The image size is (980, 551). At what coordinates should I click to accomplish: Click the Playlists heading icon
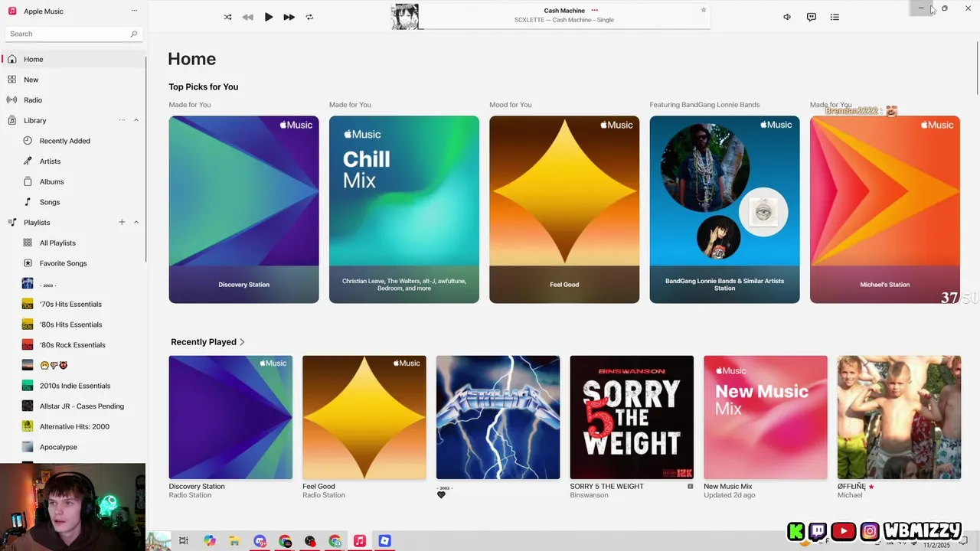[12, 223]
